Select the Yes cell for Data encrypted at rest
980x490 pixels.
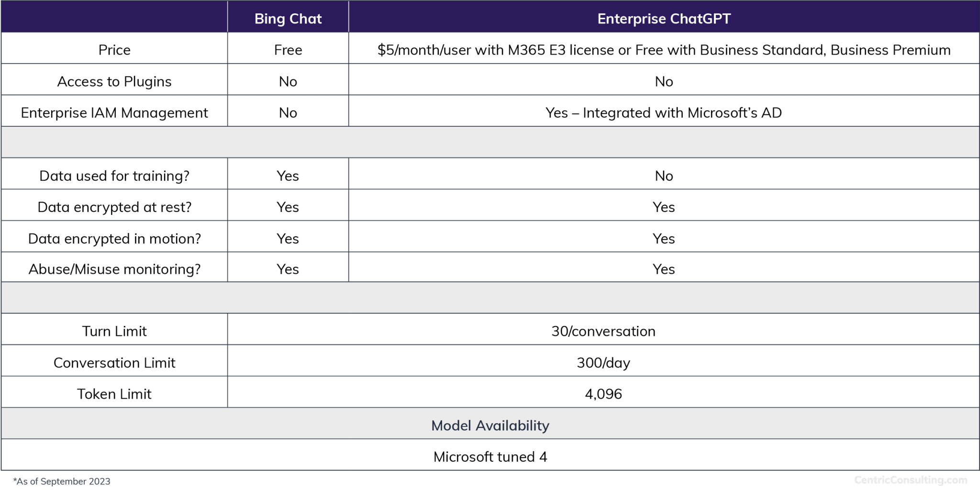pyautogui.click(x=664, y=207)
